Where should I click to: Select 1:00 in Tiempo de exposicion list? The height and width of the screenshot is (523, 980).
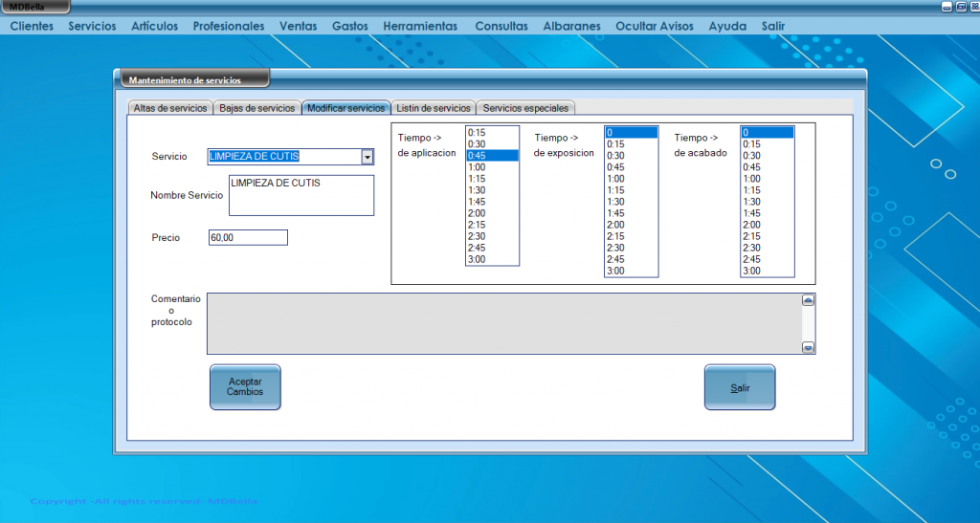632,179
